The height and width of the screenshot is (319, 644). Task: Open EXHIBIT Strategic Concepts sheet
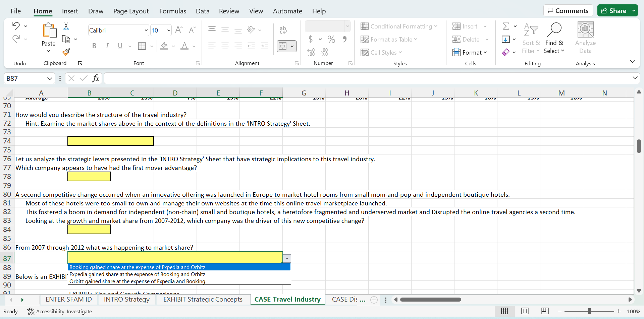pos(203,299)
